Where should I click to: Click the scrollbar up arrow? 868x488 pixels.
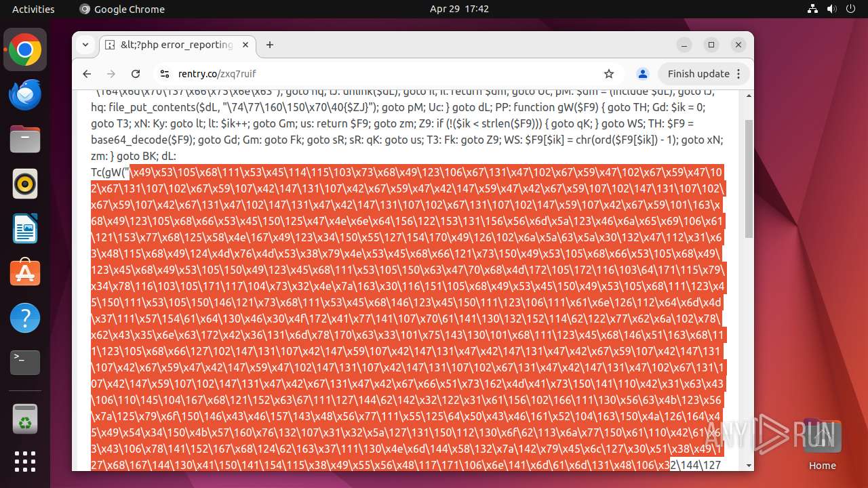(x=749, y=96)
